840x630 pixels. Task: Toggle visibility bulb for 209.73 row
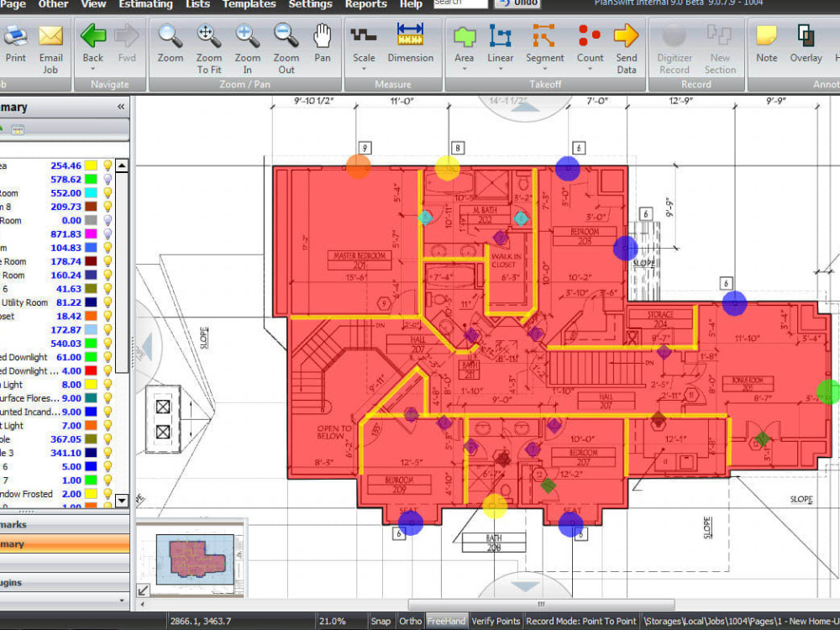[108, 207]
